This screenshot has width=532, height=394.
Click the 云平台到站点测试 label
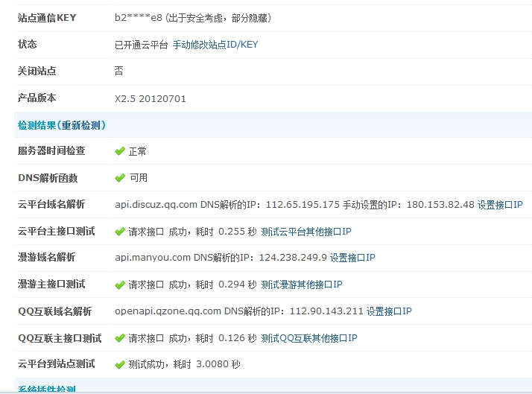[x=56, y=363]
